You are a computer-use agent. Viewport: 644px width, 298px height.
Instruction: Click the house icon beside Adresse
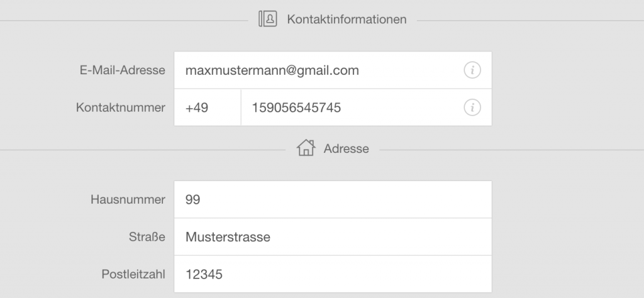point(306,148)
